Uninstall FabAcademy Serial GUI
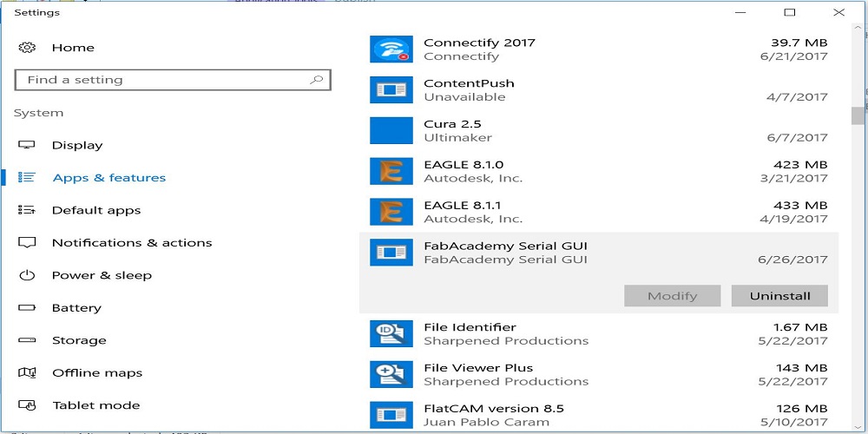Image resolution: width=868 pixels, height=434 pixels. 779,296
